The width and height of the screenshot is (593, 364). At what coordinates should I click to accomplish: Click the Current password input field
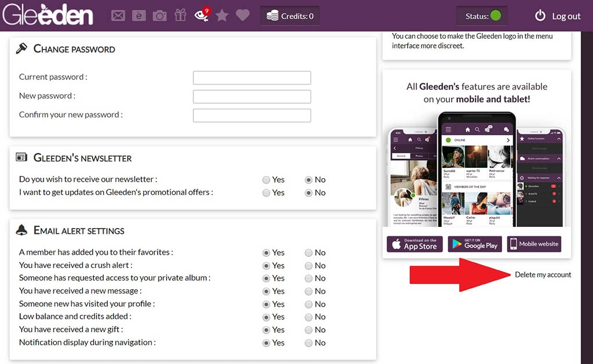(x=252, y=78)
